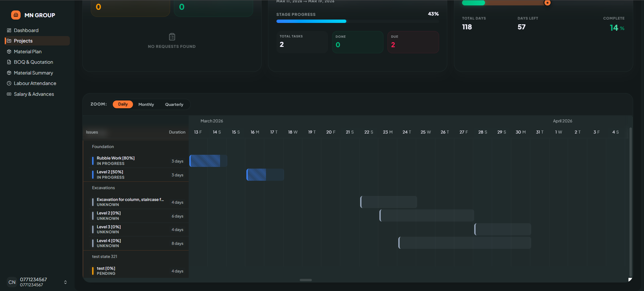Click the Excavation for column Gantt bar
This screenshot has width=644, height=291.
[388, 202]
